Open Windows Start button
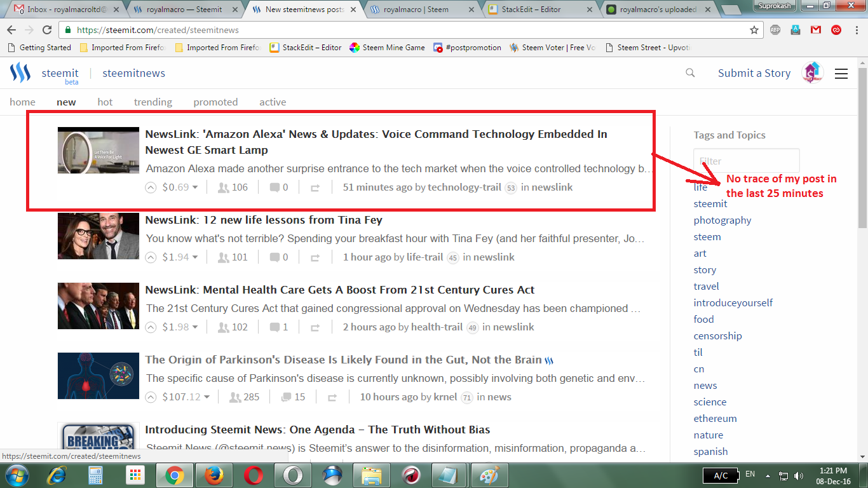This screenshot has height=488, width=868. point(17,475)
